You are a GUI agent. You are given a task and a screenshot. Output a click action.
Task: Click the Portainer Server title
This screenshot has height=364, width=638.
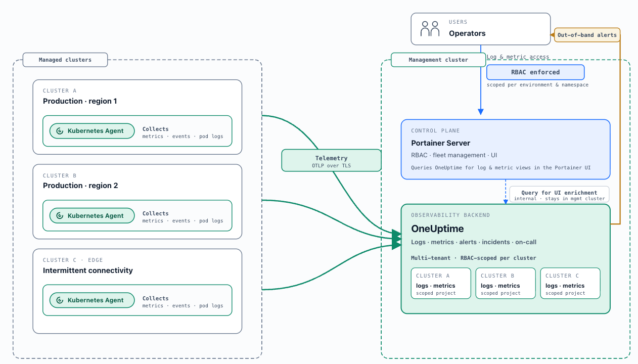[441, 143]
